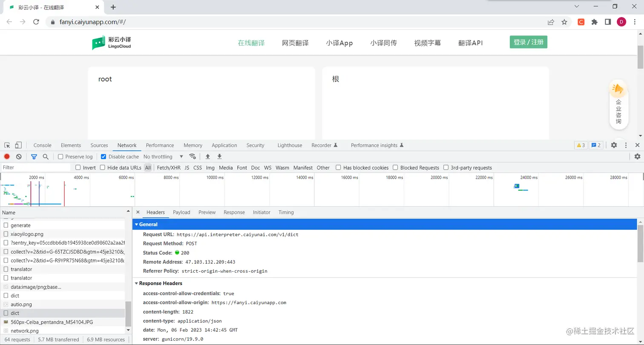The height and width of the screenshot is (345, 644).
Task: View the Preview tab
Action: click(207, 212)
